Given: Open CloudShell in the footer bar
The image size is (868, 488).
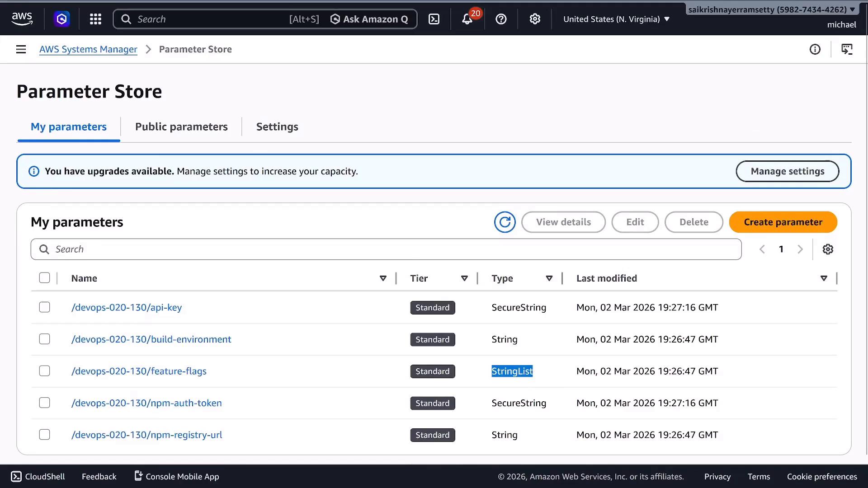Looking at the screenshot, I should [x=38, y=476].
